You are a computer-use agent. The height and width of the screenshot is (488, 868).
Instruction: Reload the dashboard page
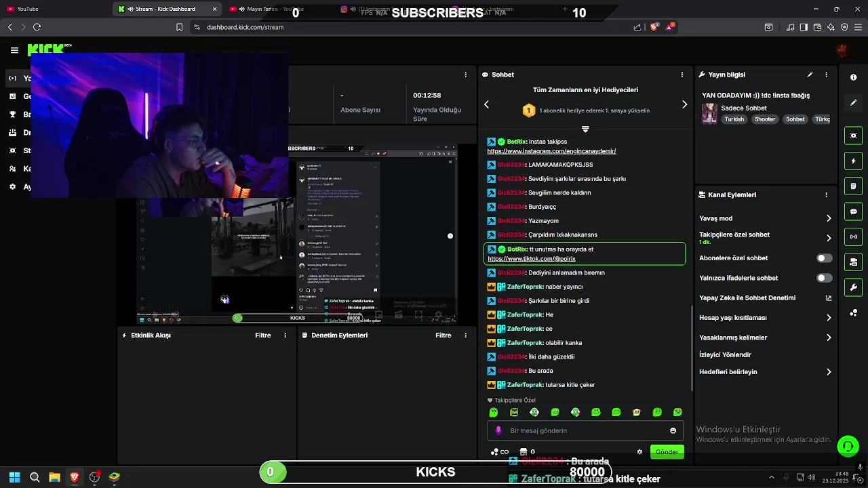pos(37,27)
